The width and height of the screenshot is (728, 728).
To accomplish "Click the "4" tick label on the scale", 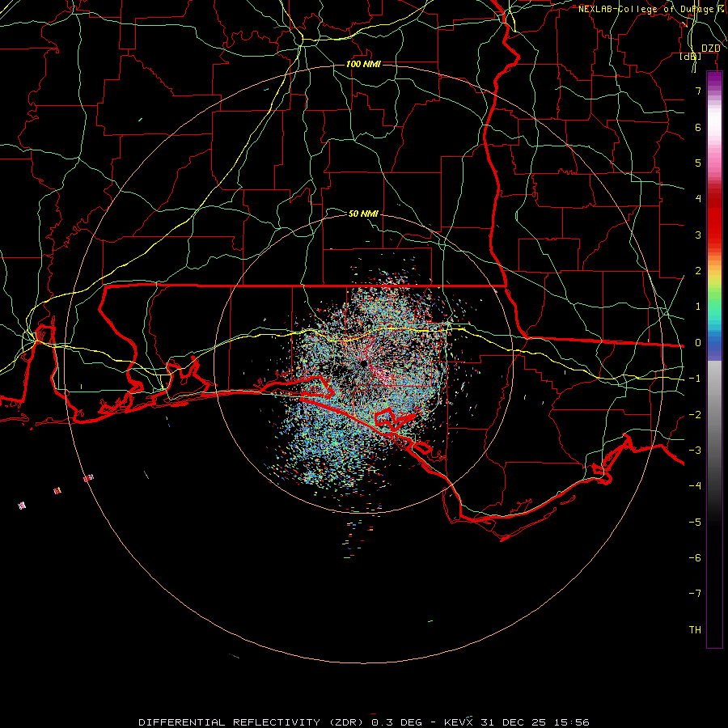I will [x=698, y=199].
